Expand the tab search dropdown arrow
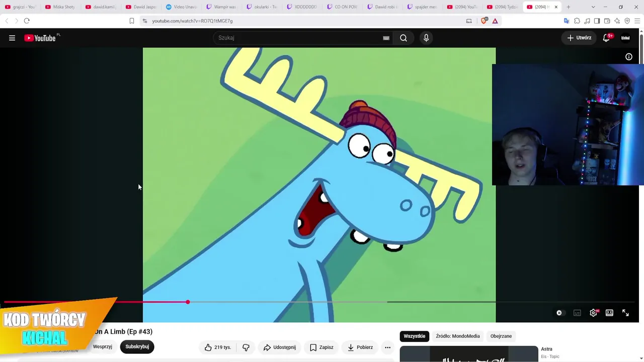Image resolution: width=644 pixels, height=362 pixels. click(x=593, y=7)
